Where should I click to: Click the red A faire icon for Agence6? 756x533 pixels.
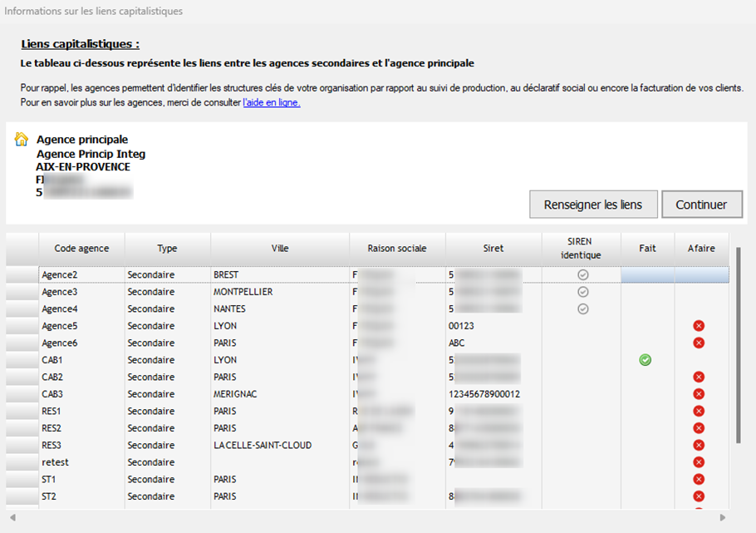tap(699, 343)
